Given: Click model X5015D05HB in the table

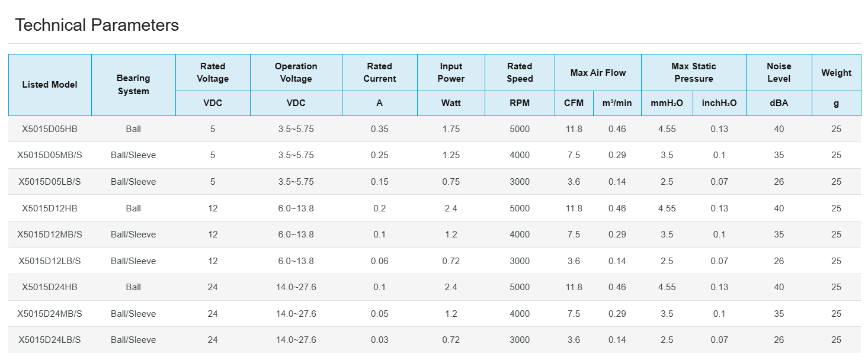Looking at the screenshot, I should click(x=50, y=129).
